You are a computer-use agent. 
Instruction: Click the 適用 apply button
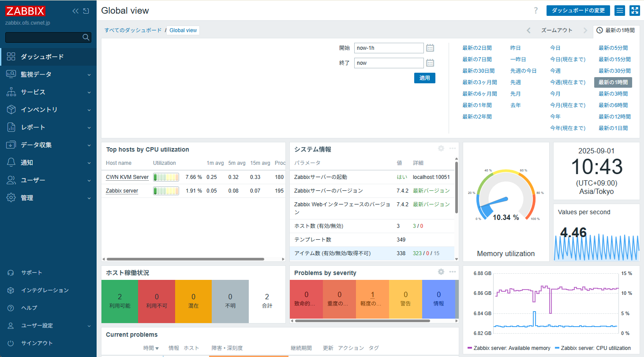coord(424,78)
